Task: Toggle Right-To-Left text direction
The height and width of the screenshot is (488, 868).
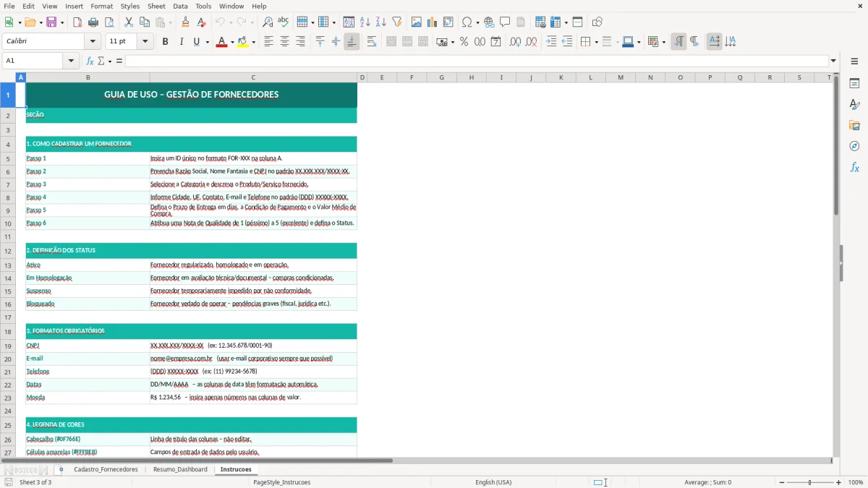Action: click(x=694, y=42)
